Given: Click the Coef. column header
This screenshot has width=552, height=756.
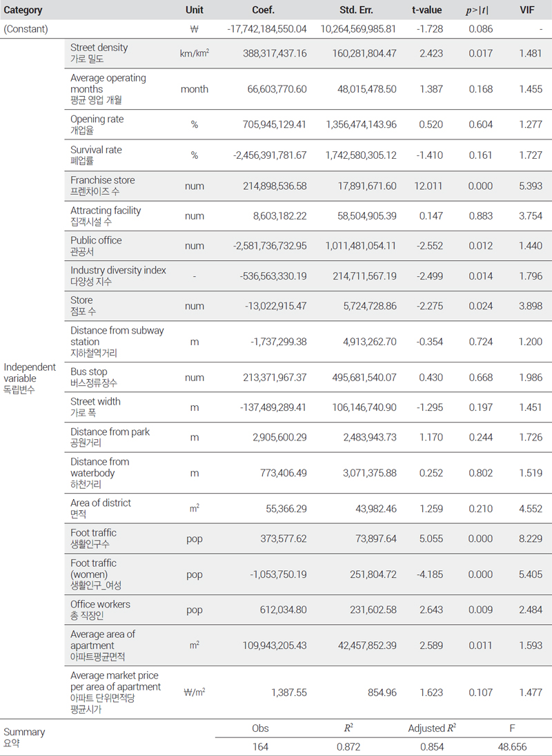Looking at the screenshot, I should click(264, 10).
